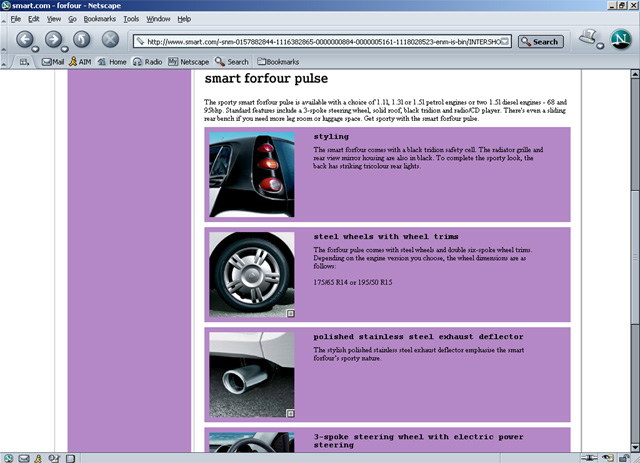Expand the Bookmarks folder on personal toolbar
The height and width of the screenshot is (463, 640).
(276, 62)
